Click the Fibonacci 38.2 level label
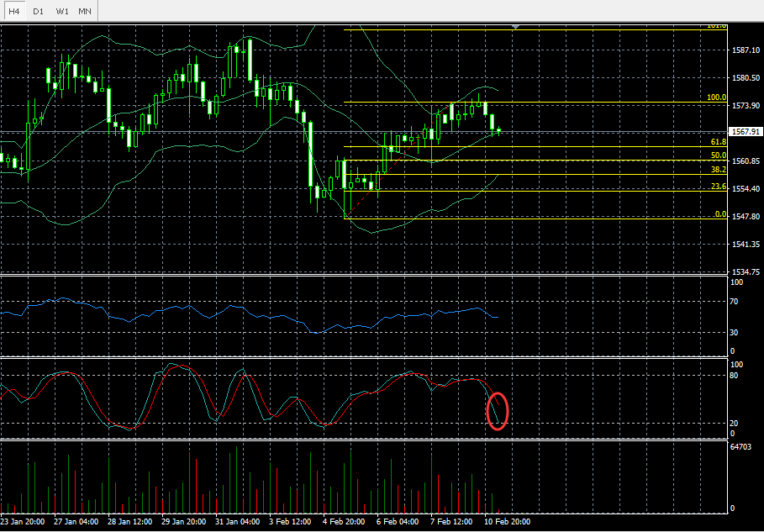The image size is (764, 532). pos(719,170)
